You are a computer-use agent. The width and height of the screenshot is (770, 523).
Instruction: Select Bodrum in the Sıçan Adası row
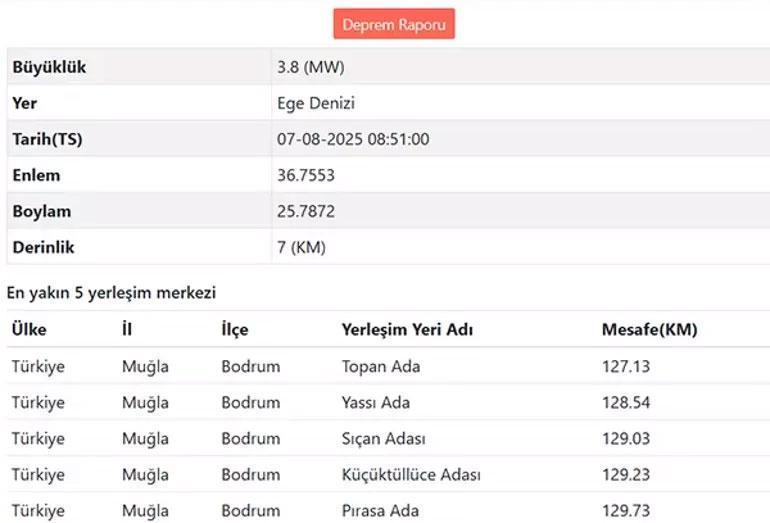coord(250,439)
